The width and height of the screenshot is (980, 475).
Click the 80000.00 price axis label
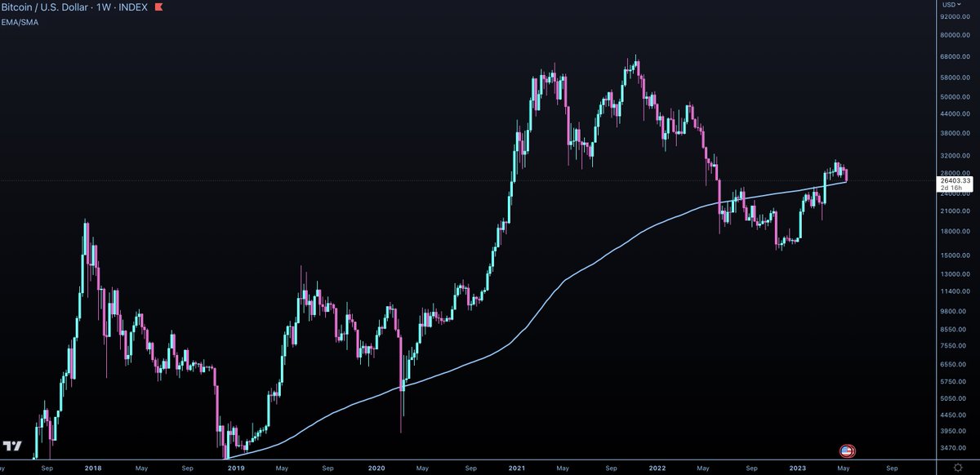click(955, 35)
